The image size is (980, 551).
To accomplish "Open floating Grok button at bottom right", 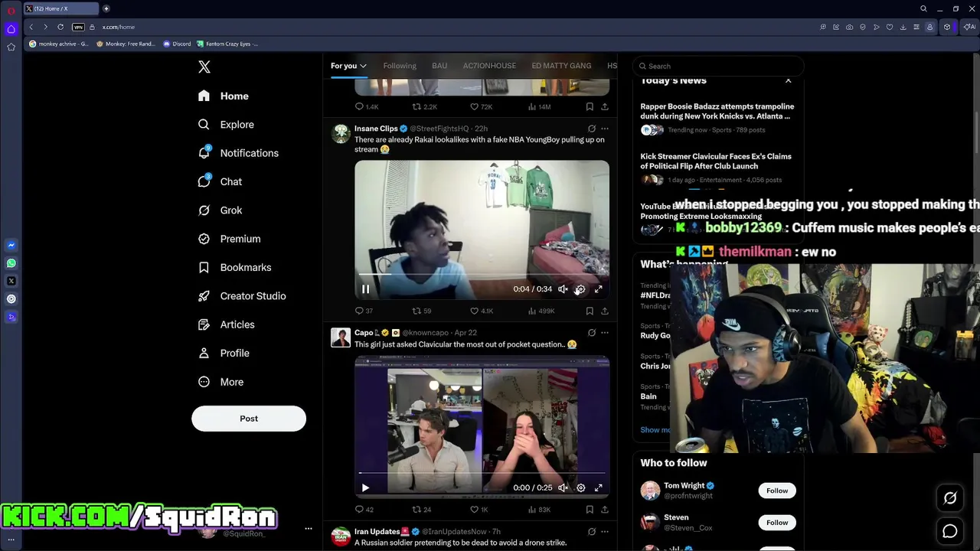I will [x=950, y=498].
